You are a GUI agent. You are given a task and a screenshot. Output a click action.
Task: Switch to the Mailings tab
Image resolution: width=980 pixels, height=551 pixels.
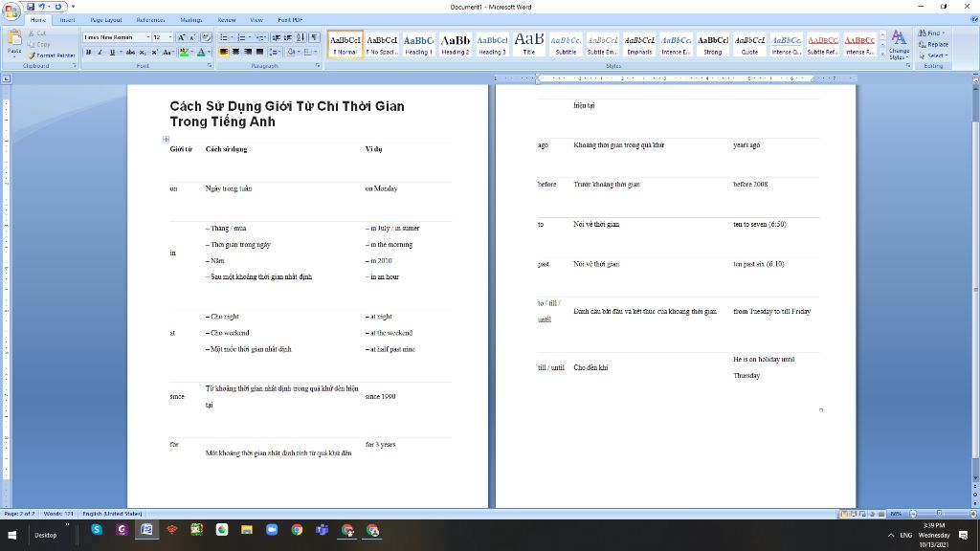190,20
